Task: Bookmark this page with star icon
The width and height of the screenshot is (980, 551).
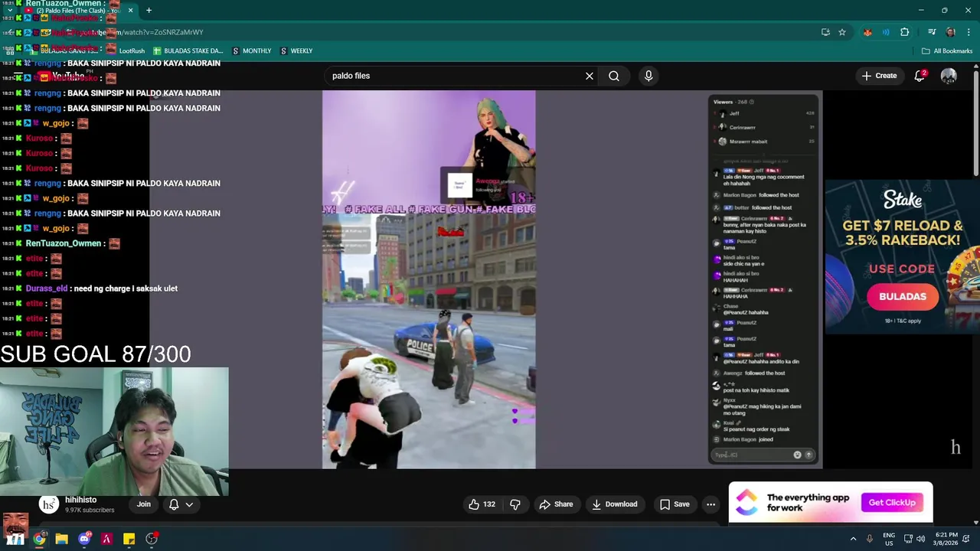Action: (842, 32)
